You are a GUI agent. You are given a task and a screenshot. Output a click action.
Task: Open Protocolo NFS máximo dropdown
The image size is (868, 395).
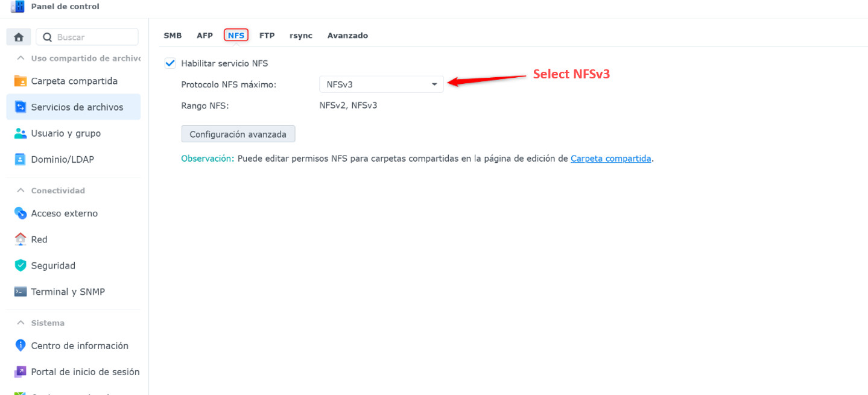pos(381,84)
